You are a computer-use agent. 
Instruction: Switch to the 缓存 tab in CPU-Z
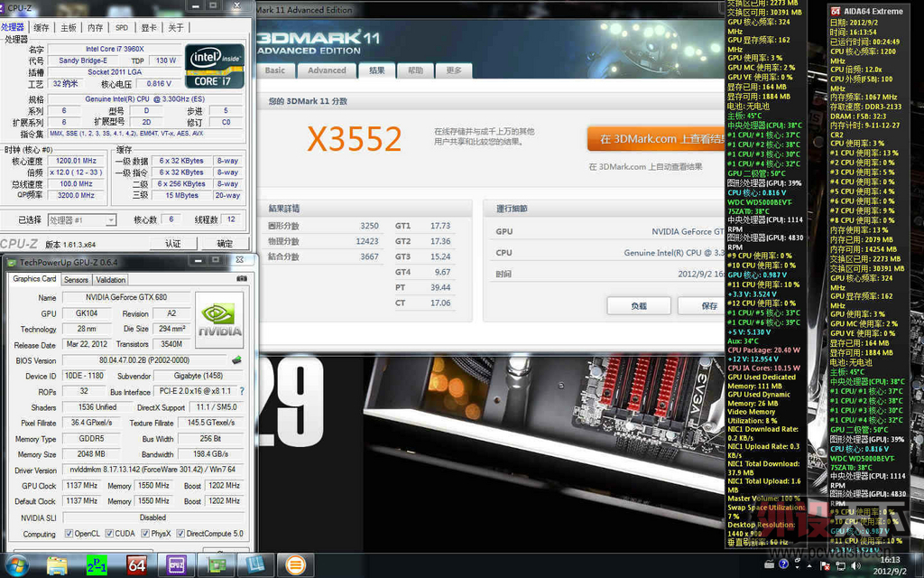[x=42, y=27]
